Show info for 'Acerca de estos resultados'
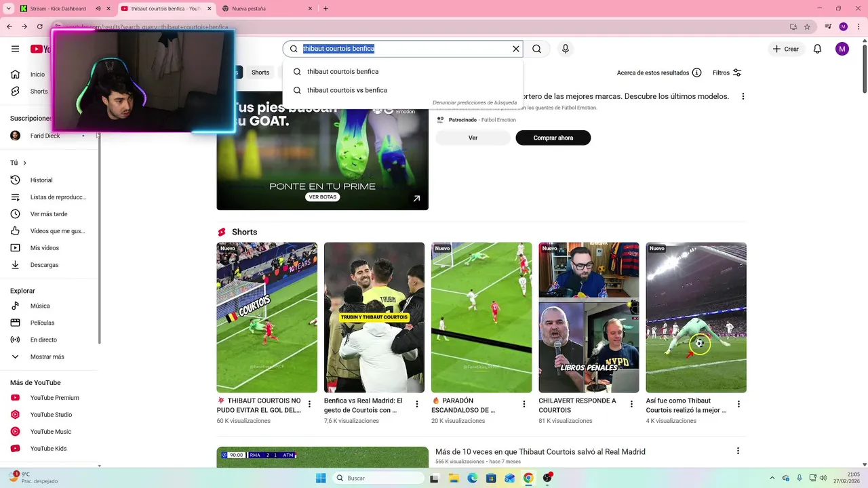Viewport: 868px width, 488px height. (696, 73)
